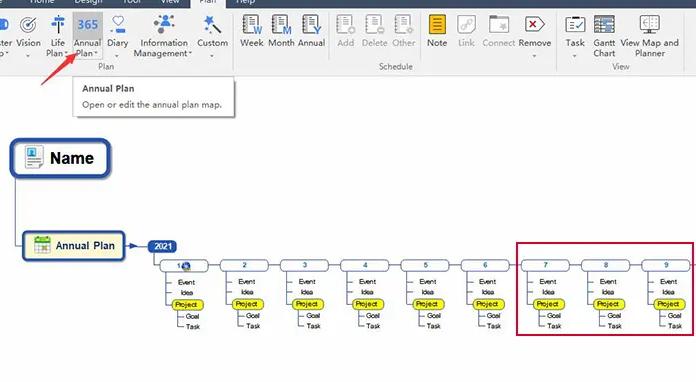Viewport: 696px width, 382px height.
Task: Select the 2021 year node
Action: 162,246
